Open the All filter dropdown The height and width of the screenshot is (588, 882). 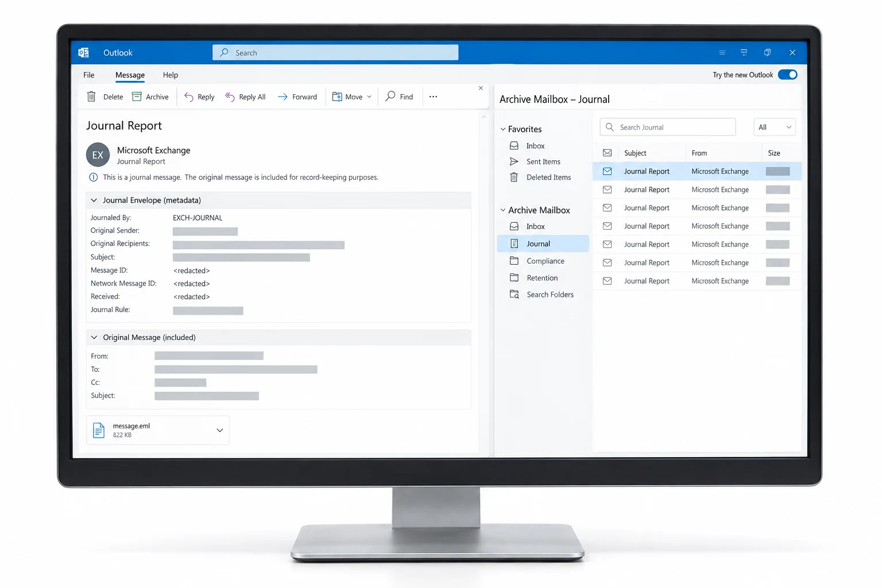click(x=774, y=127)
